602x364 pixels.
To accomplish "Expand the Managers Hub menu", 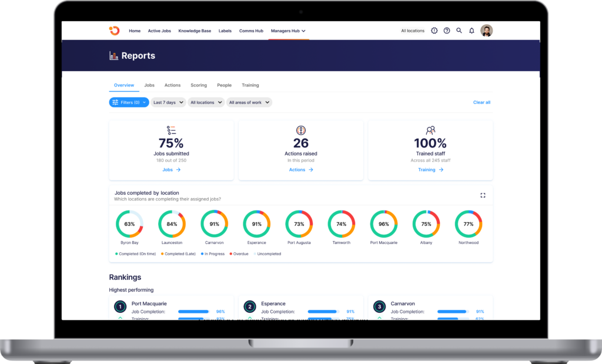I will tap(288, 31).
